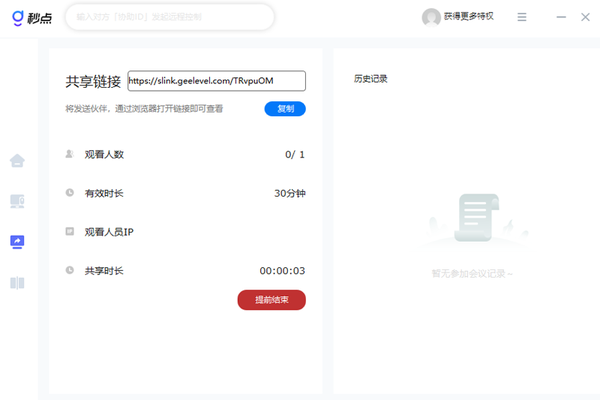Open the home page from the sidebar
Viewport: 600px width, 400px height.
click(x=17, y=161)
